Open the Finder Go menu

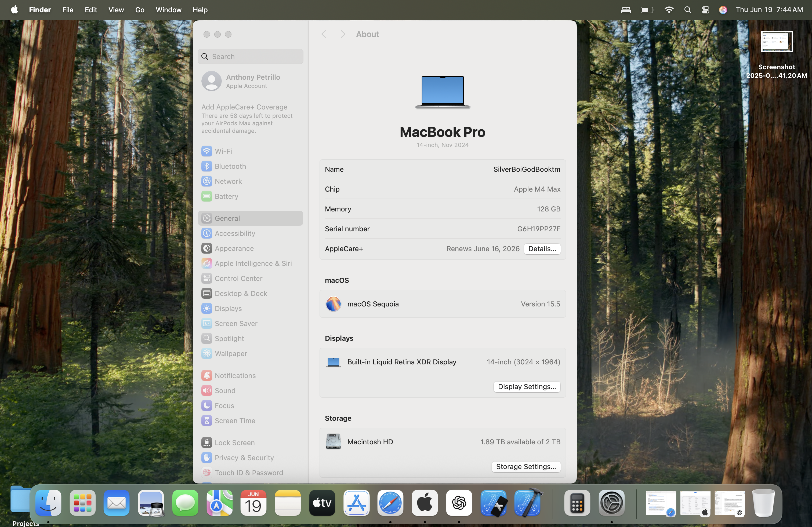point(140,10)
